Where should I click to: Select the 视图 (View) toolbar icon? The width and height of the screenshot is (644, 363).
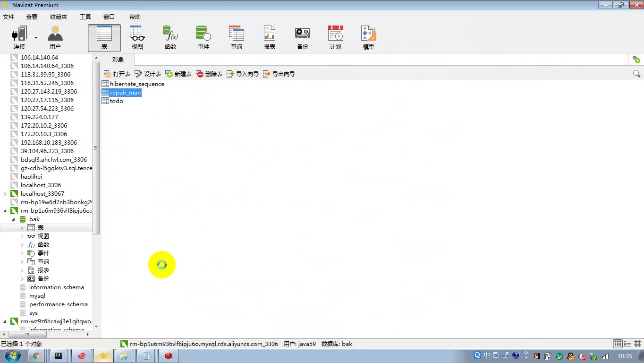[x=137, y=38]
